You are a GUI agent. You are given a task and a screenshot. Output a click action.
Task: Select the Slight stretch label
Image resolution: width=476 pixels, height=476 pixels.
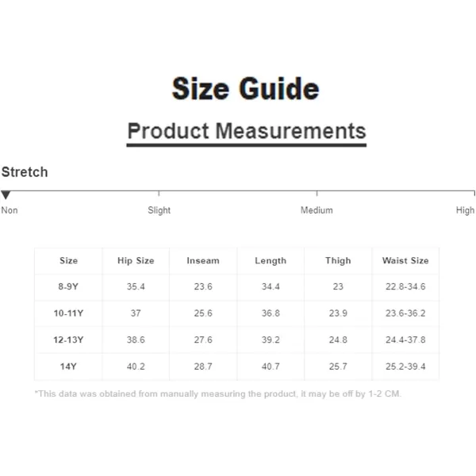(159, 210)
